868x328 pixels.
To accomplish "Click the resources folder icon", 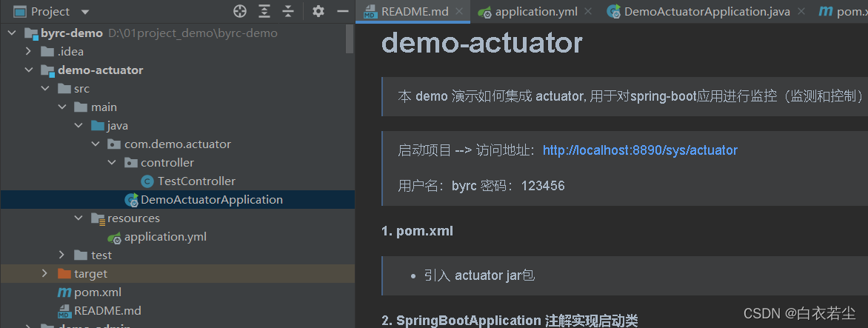I will click(98, 218).
